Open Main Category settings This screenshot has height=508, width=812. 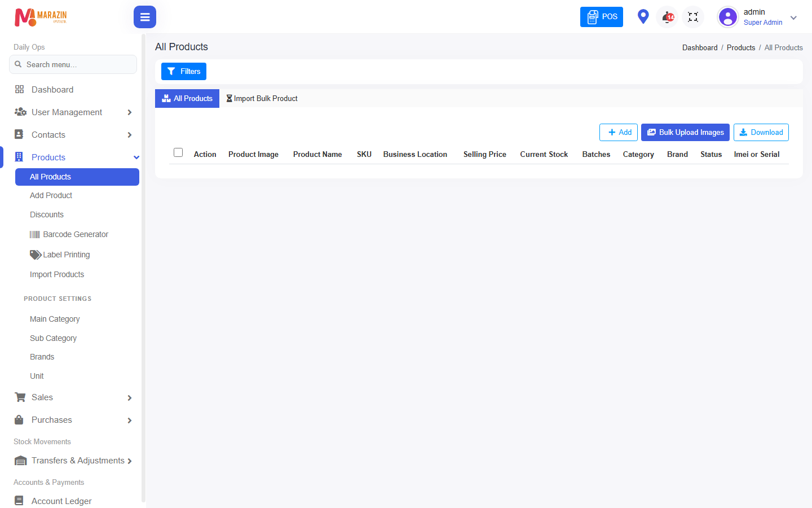(55, 319)
